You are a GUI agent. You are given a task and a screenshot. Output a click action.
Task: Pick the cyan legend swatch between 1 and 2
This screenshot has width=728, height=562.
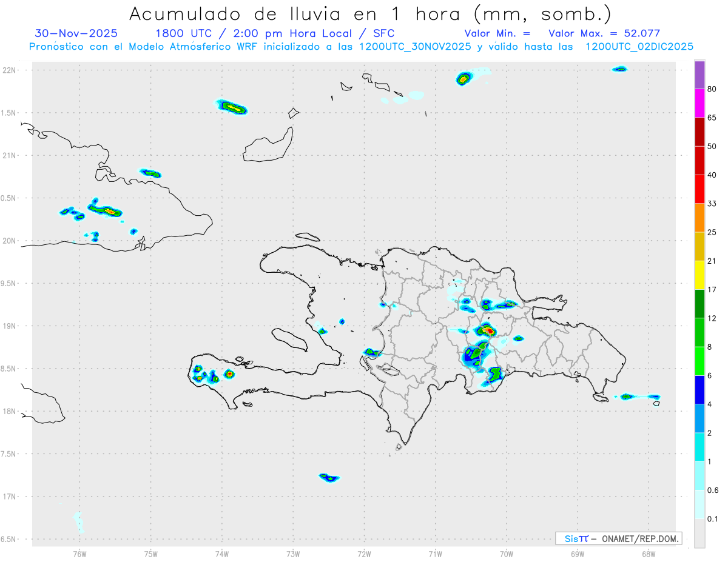coord(699,446)
